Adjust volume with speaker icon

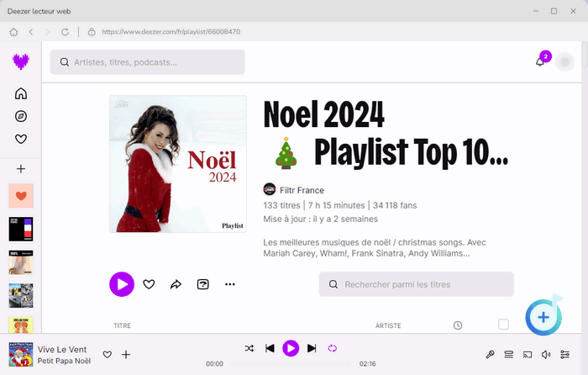pyautogui.click(x=546, y=354)
